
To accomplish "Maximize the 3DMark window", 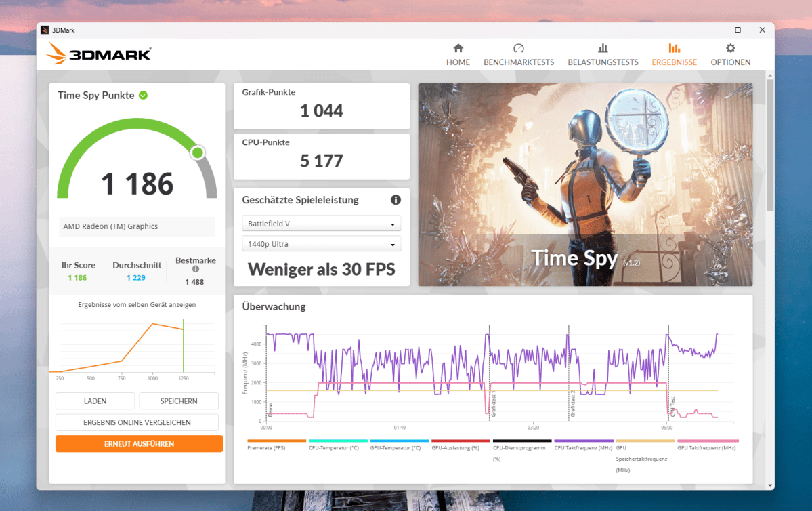I will [x=738, y=30].
